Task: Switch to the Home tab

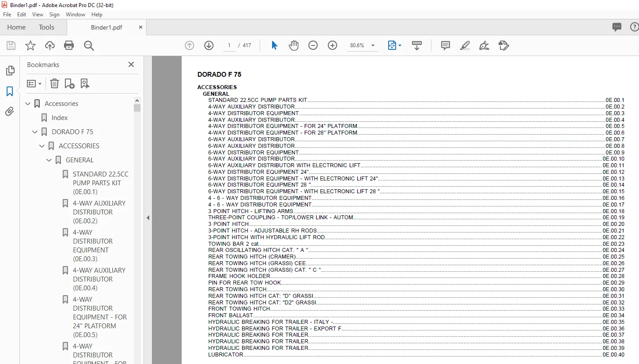Action: pyautogui.click(x=16, y=27)
